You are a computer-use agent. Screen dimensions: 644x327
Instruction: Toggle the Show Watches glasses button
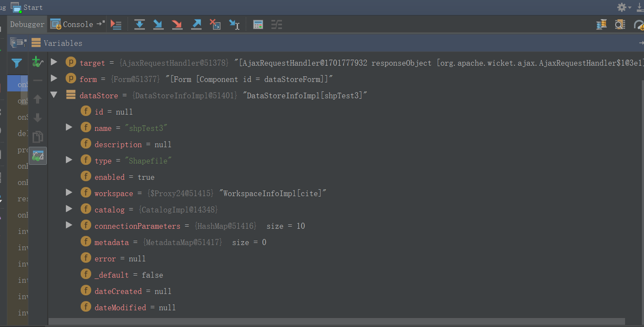pos(38,156)
